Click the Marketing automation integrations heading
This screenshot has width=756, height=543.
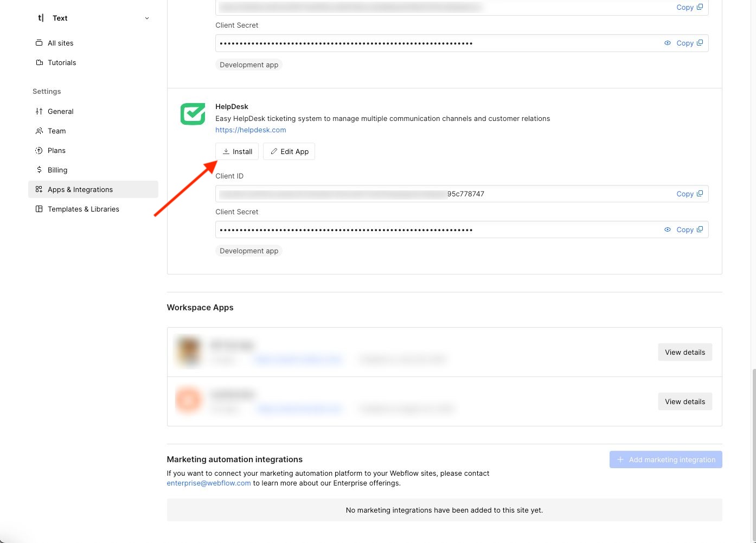click(235, 459)
